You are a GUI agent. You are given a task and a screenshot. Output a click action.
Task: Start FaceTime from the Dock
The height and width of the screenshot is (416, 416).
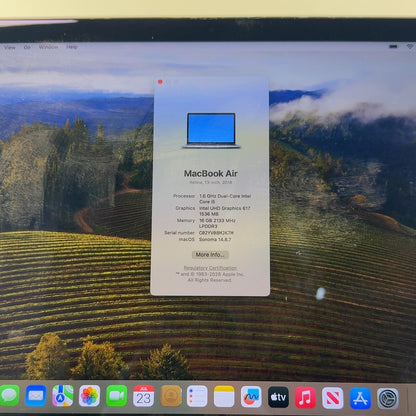pyautogui.click(x=116, y=396)
